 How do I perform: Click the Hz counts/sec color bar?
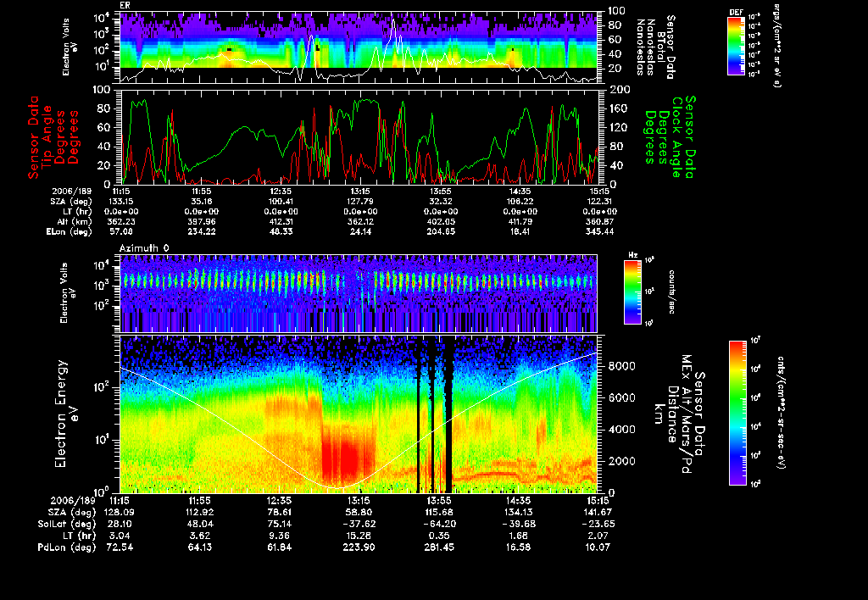(632, 292)
